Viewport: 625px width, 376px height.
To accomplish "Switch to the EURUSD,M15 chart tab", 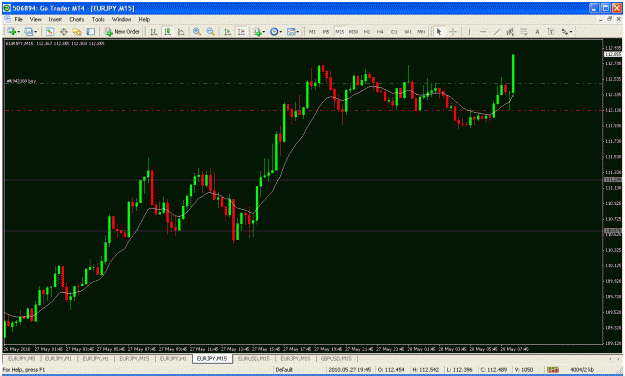I will click(x=254, y=359).
